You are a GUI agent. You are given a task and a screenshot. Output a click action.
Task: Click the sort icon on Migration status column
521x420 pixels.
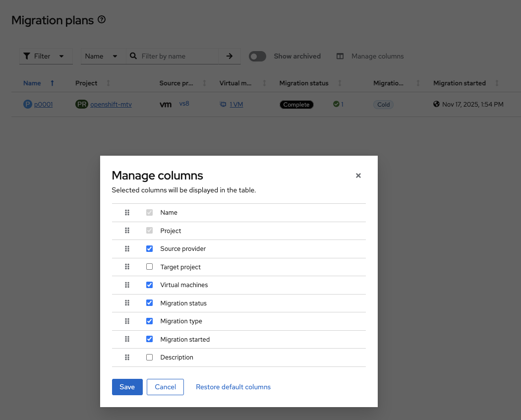(x=340, y=83)
